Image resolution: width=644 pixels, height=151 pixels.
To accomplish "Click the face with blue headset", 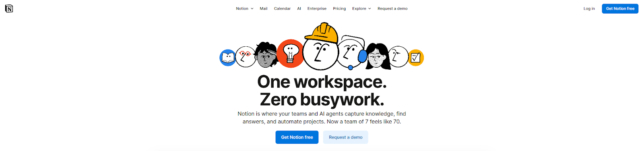I will click(x=351, y=52).
